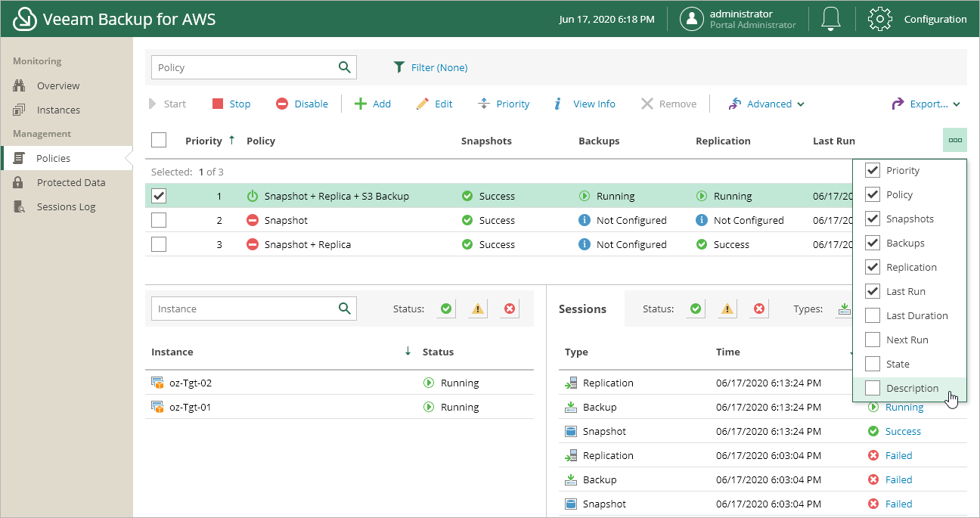Screen dimensions: 980x518
Task: Uncheck the Policy column option
Action: click(x=873, y=194)
